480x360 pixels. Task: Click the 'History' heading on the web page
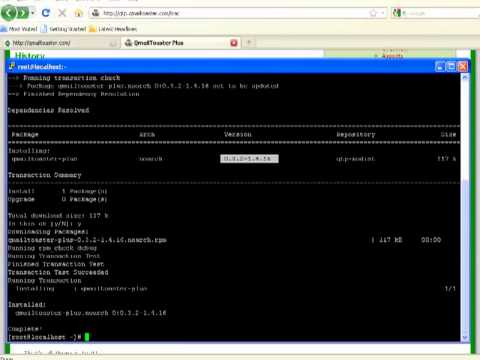[x=30, y=55]
